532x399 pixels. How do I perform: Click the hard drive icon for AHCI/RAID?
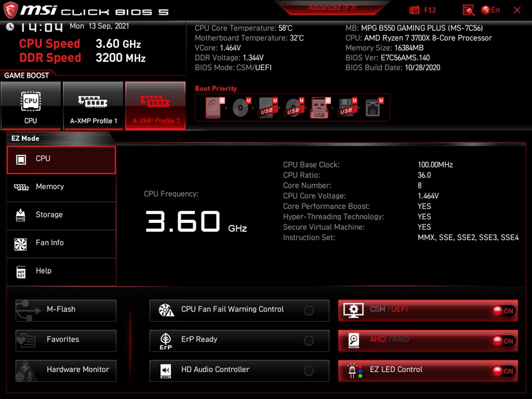pyautogui.click(x=354, y=340)
